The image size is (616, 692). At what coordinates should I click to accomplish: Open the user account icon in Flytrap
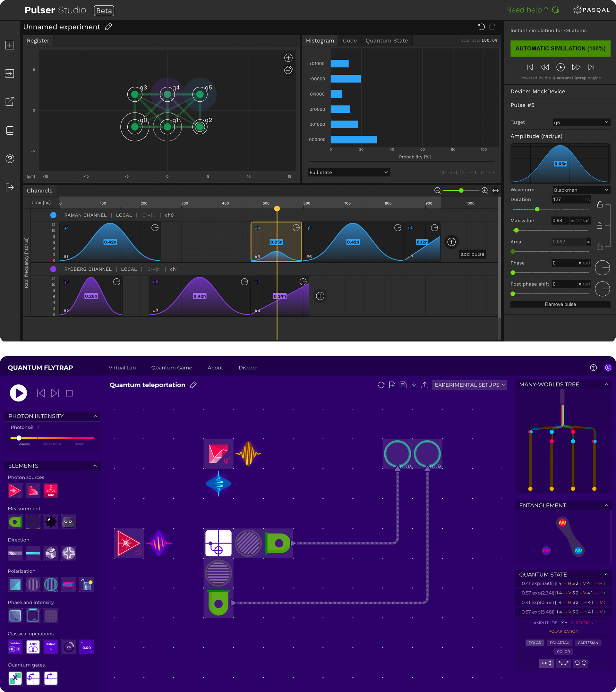coord(608,368)
